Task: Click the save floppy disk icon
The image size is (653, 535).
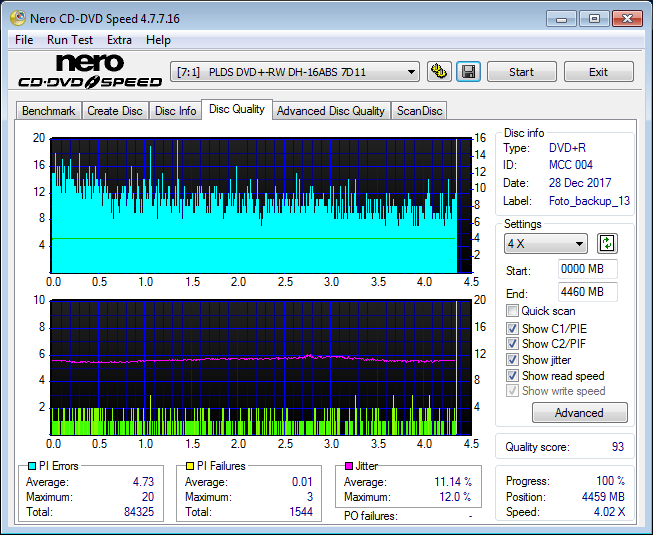Action: pos(469,72)
